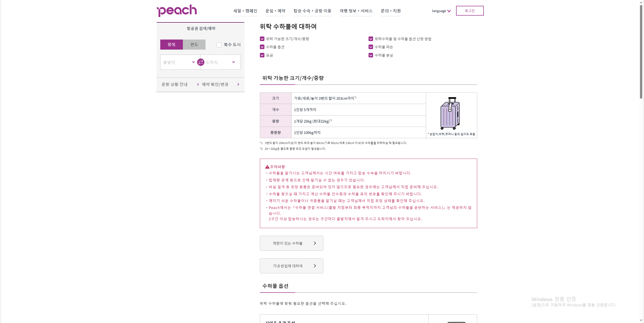
Task: Click the swap departure/arrival icon
Action: click(200, 62)
